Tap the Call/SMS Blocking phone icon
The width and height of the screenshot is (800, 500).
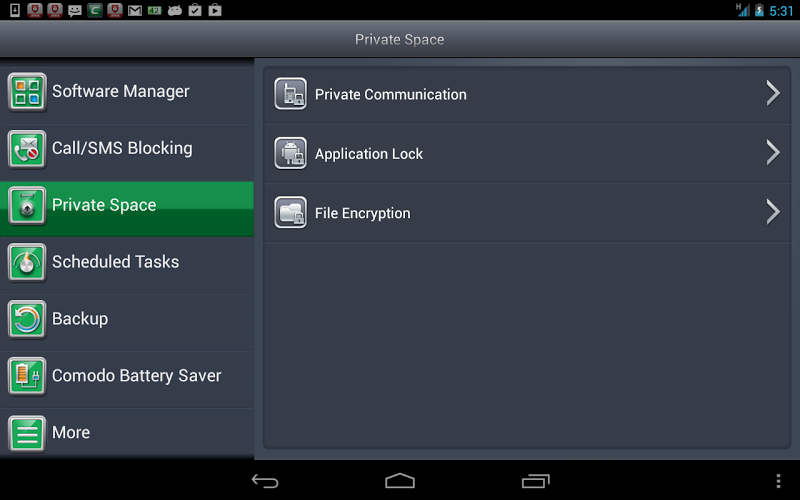click(27, 149)
